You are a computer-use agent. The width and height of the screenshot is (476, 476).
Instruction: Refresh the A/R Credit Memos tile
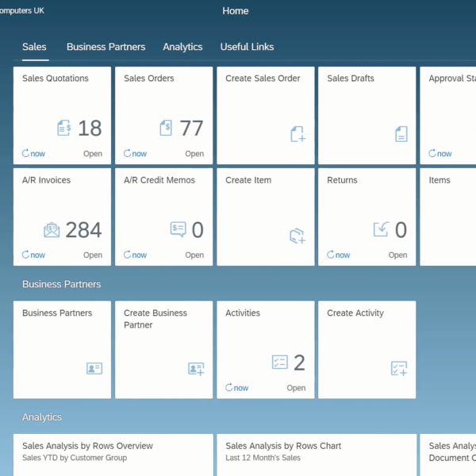(135, 255)
